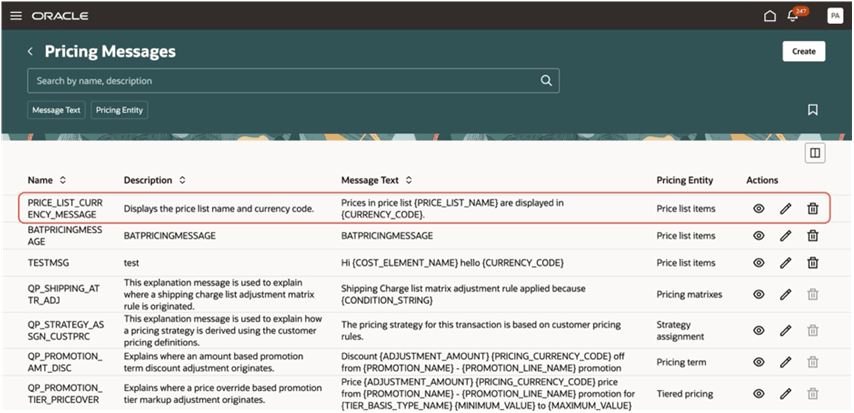Image resolution: width=854 pixels, height=413 pixels.
Task: Open the hamburger navigation menu
Action: point(16,16)
